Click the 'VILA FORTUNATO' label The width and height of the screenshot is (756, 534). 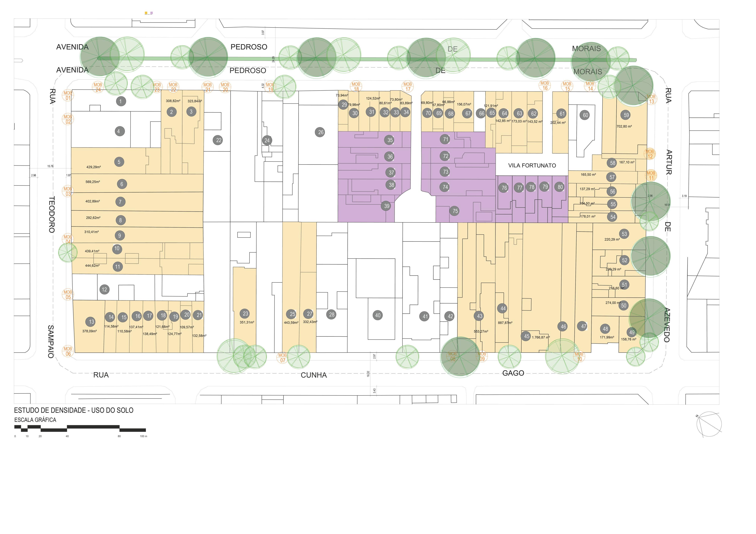(532, 166)
